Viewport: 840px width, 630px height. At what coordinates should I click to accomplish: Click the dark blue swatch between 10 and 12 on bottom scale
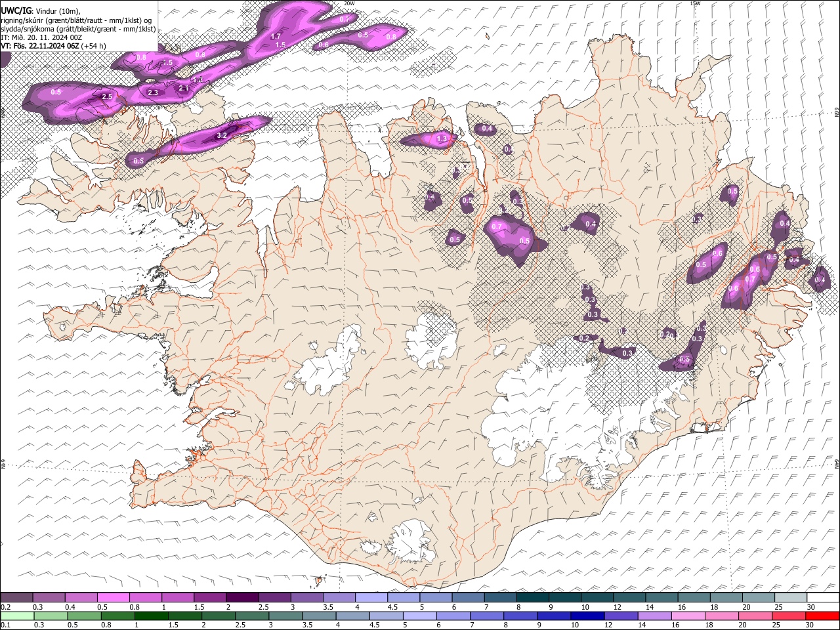587,616
